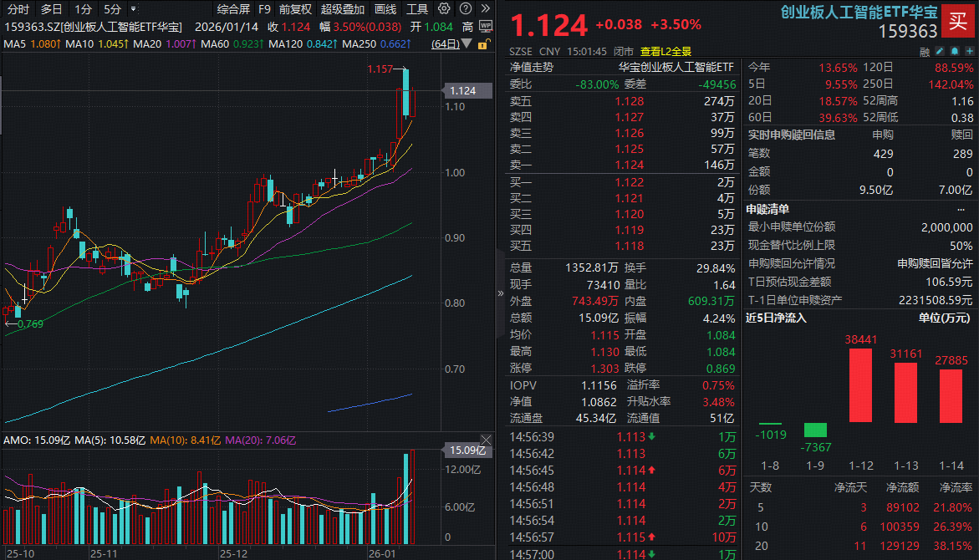The height and width of the screenshot is (560, 979).
Task: Open the 查看L2全景 link
Action: coord(665,50)
